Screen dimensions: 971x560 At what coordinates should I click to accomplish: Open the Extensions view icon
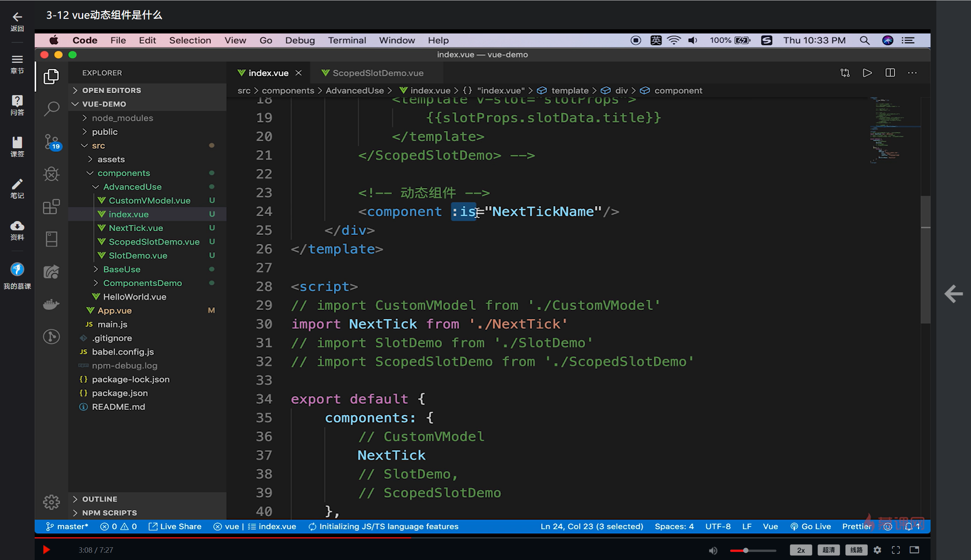click(51, 207)
